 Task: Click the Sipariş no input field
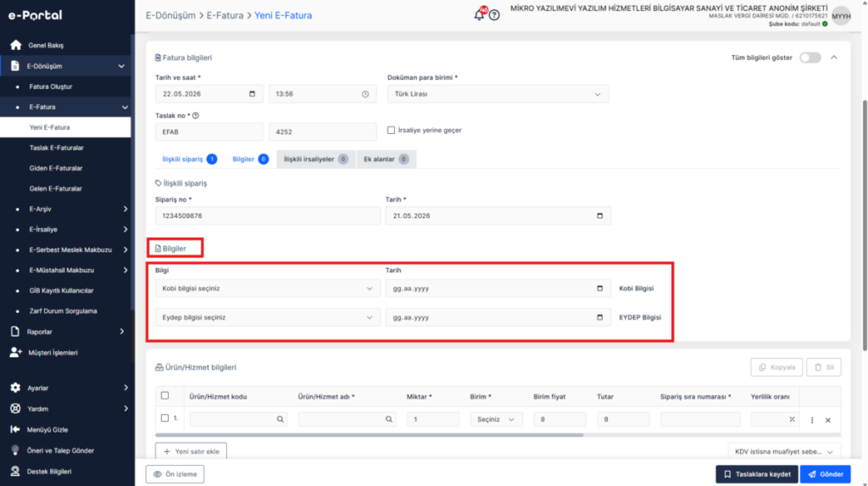(267, 215)
